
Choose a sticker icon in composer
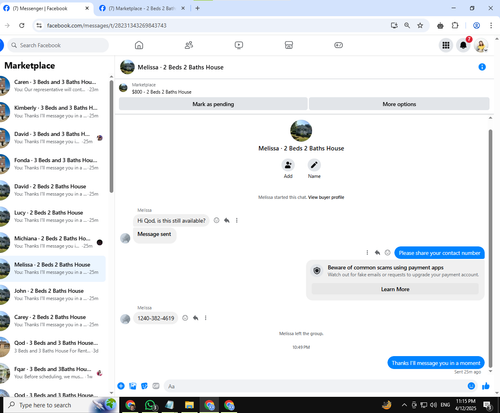coord(144,386)
